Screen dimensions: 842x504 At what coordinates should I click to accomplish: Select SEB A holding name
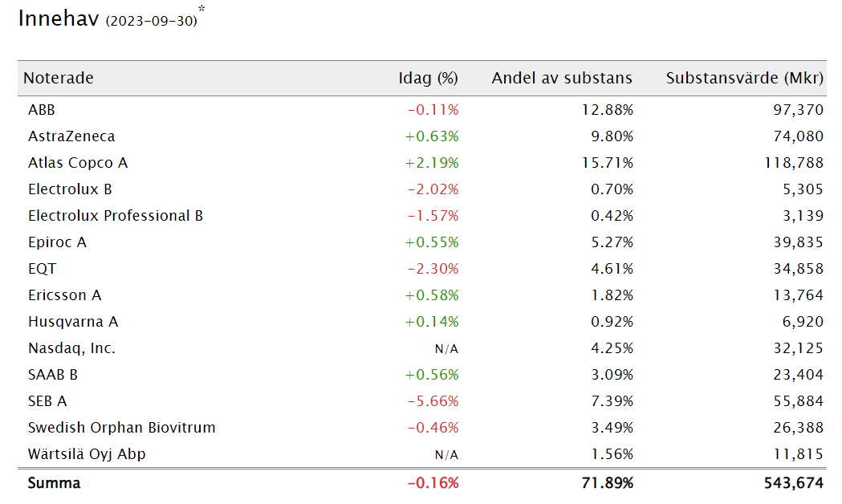click(47, 401)
